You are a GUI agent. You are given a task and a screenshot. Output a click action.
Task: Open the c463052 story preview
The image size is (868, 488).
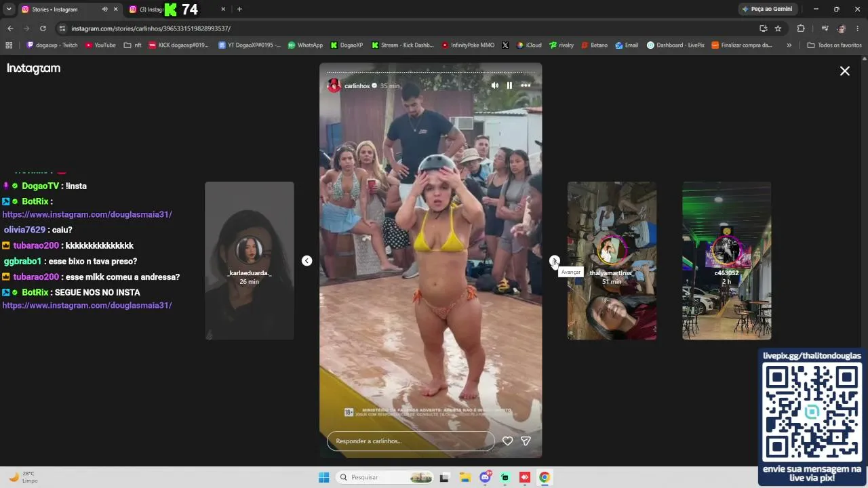pos(726,261)
